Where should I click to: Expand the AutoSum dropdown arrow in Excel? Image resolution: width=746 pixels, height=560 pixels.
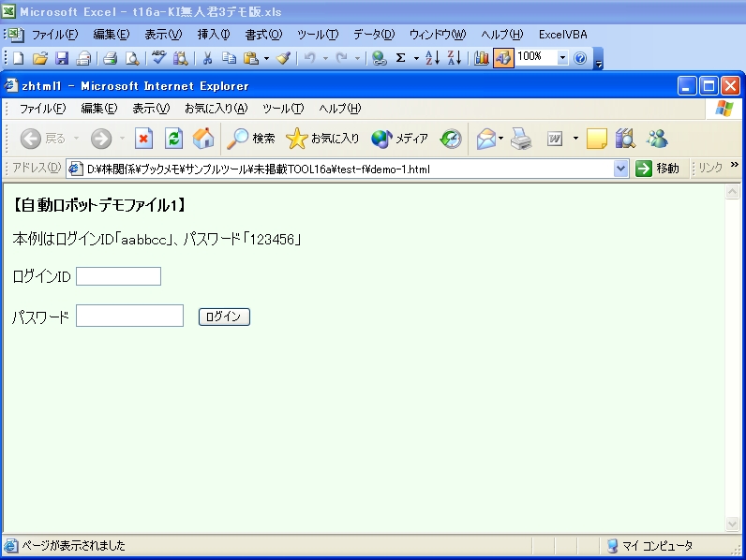point(416,58)
